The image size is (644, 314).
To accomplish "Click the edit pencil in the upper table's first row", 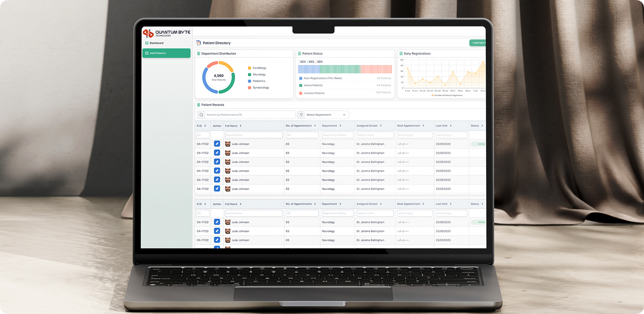I will coord(217,144).
